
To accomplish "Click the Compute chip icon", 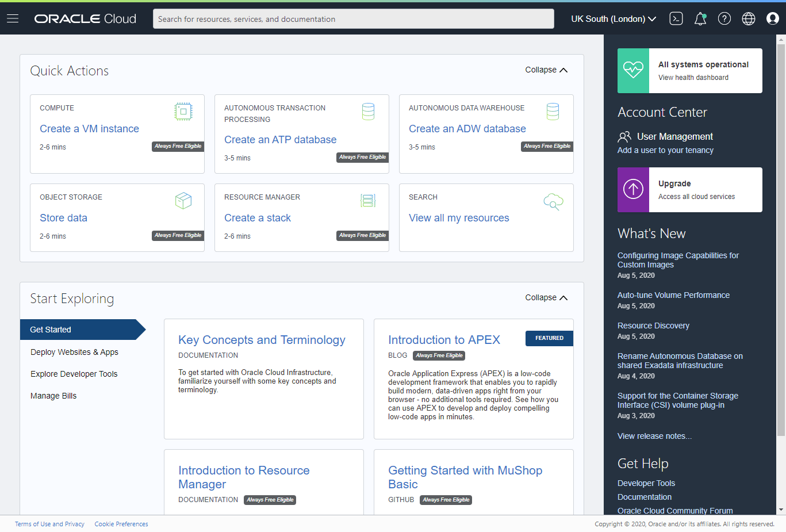I will [183, 112].
